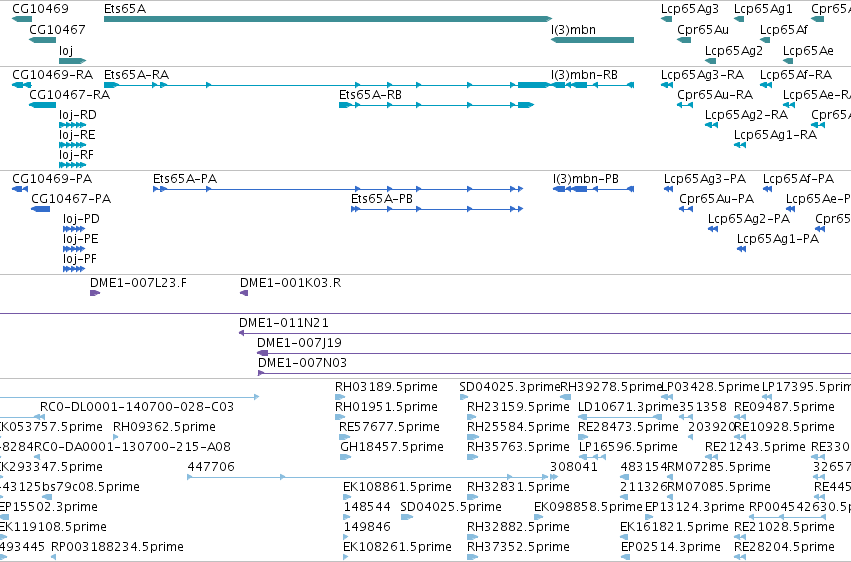The height and width of the screenshot is (562, 851).
Task: Click the CG10467-RA transcript bar
Action: pos(42,105)
